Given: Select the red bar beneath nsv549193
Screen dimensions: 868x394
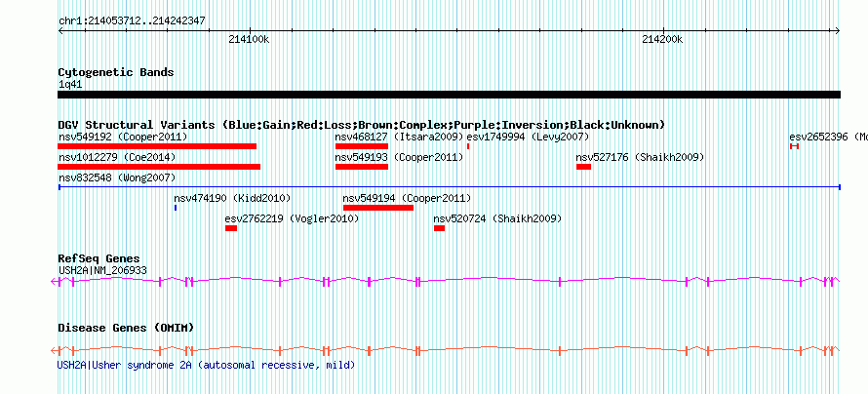Looking at the screenshot, I should pos(362,167).
